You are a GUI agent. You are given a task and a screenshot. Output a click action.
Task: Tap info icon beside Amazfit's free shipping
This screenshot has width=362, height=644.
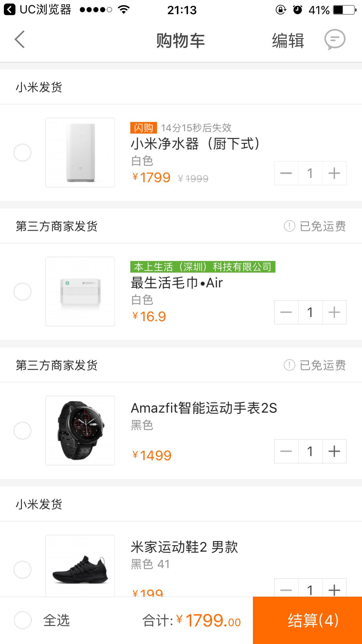pos(289,365)
